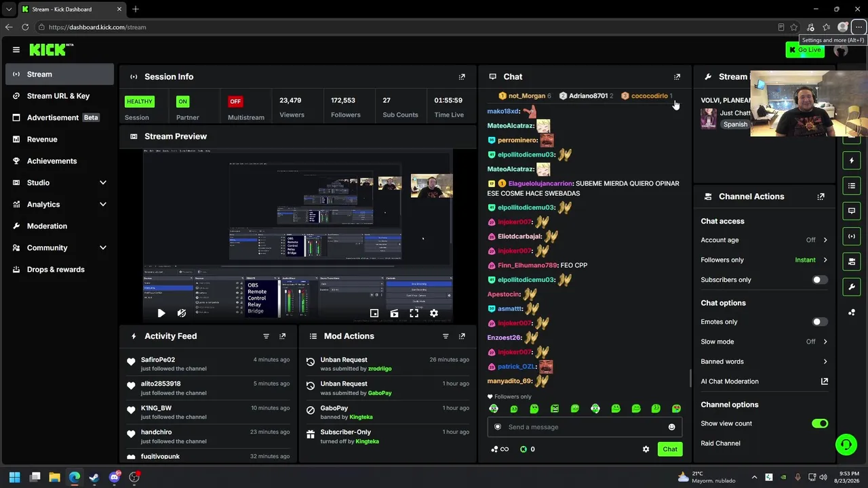Open the chat identity badge icon
Image resolution: width=868 pixels, height=488 pixels.
497,427
